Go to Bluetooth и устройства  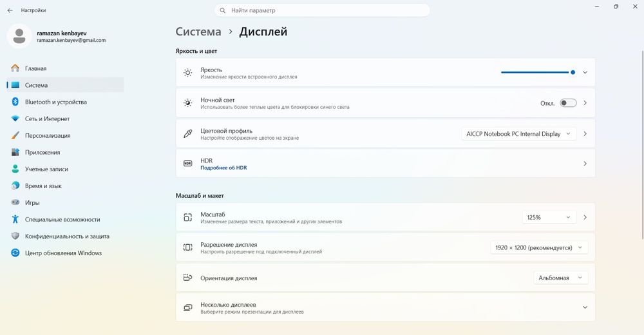point(65,102)
